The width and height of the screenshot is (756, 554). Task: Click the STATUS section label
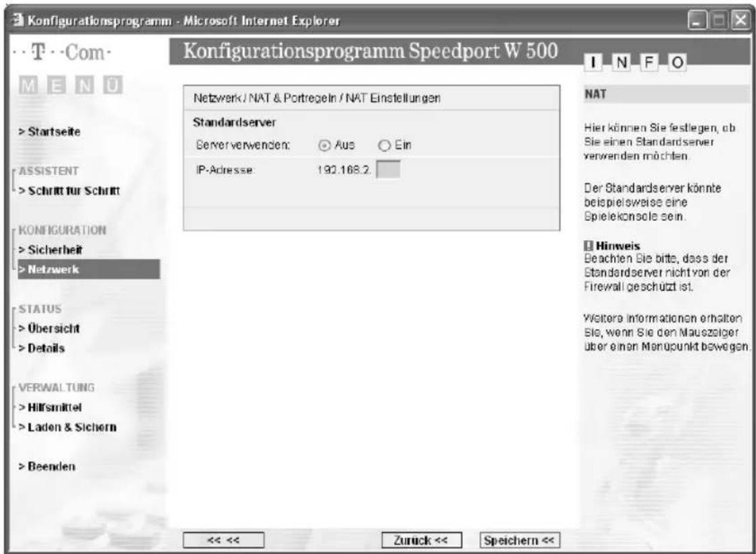point(40,309)
